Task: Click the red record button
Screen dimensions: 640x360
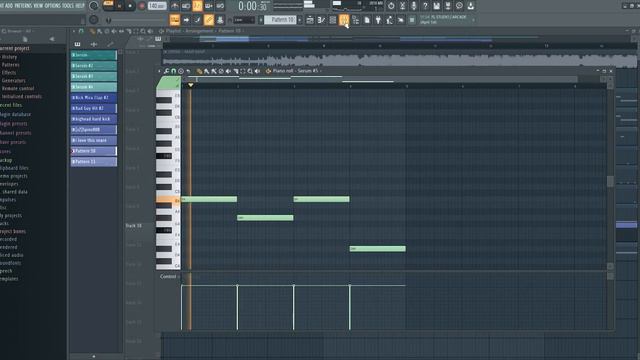Action: pyautogui.click(x=142, y=6)
